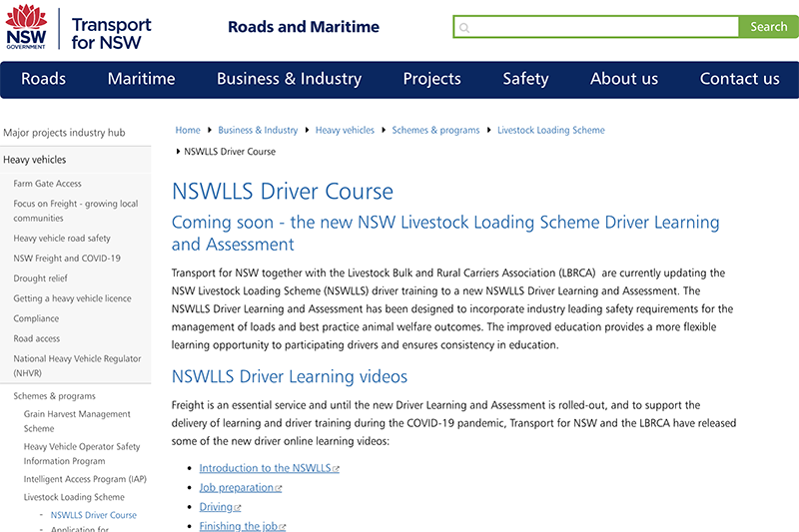Open Major projects industry hub sidebar item

pos(64,133)
